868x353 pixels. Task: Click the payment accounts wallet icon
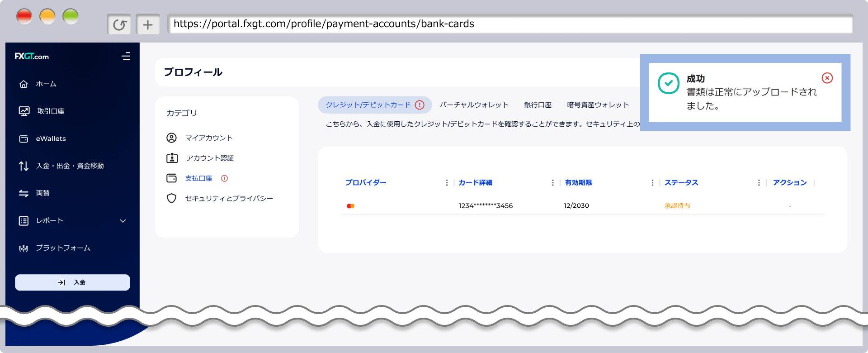point(171,178)
